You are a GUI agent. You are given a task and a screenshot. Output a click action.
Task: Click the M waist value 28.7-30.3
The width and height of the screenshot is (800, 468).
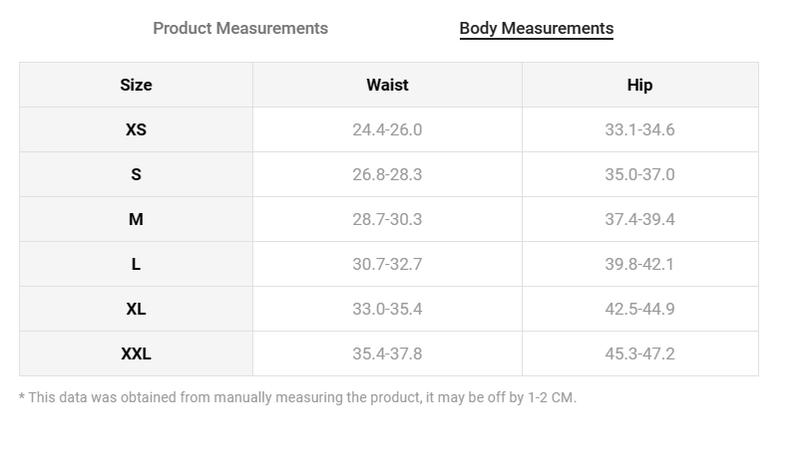click(x=387, y=219)
